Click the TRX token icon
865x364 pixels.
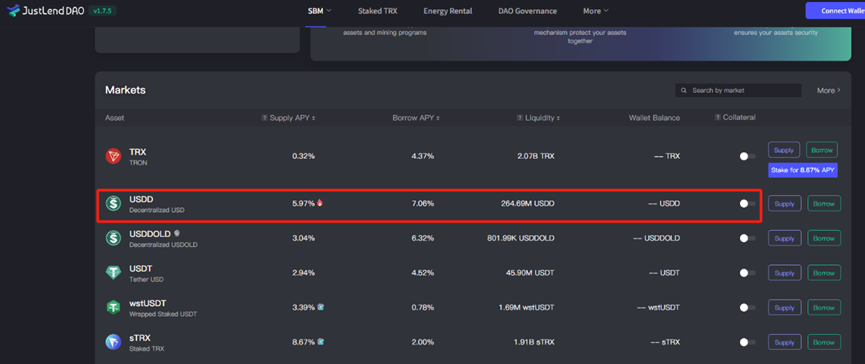coord(113,156)
